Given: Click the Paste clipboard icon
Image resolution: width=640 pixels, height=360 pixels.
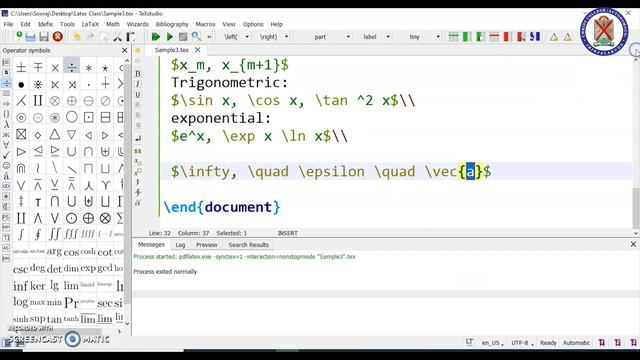Looking at the screenshot, I should 131,37.
